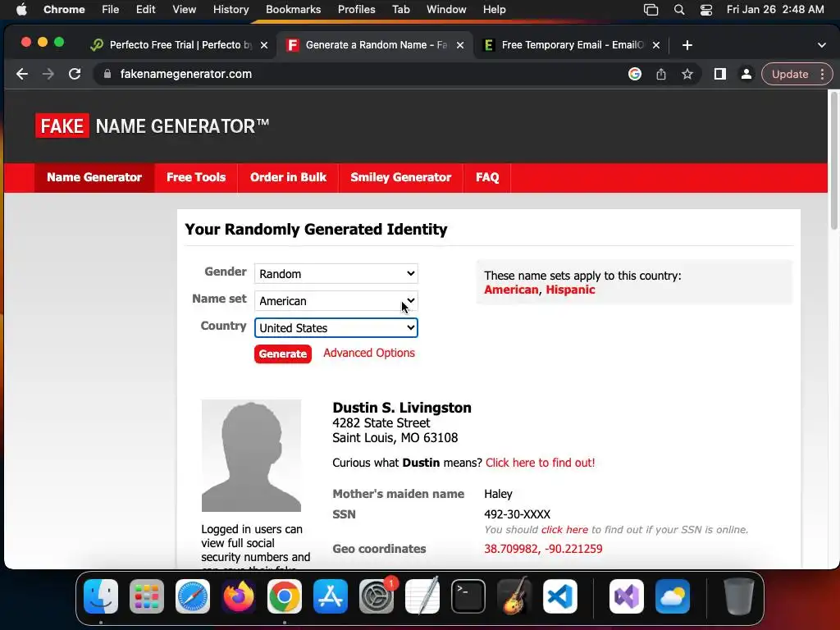The height and width of the screenshot is (630, 840).
Task: Open TextEdit from the dock
Action: tap(422, 596)
